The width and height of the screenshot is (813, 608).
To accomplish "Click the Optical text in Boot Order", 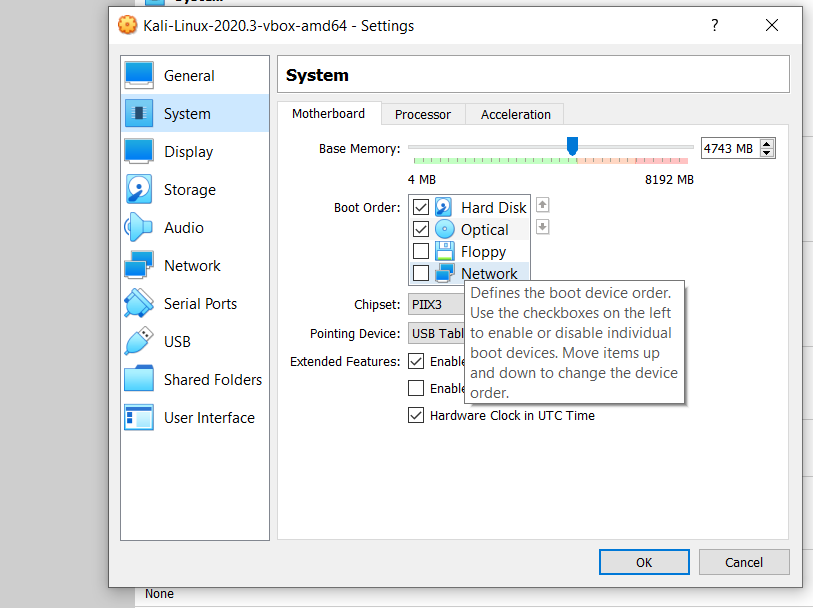I will pos(484,230).
